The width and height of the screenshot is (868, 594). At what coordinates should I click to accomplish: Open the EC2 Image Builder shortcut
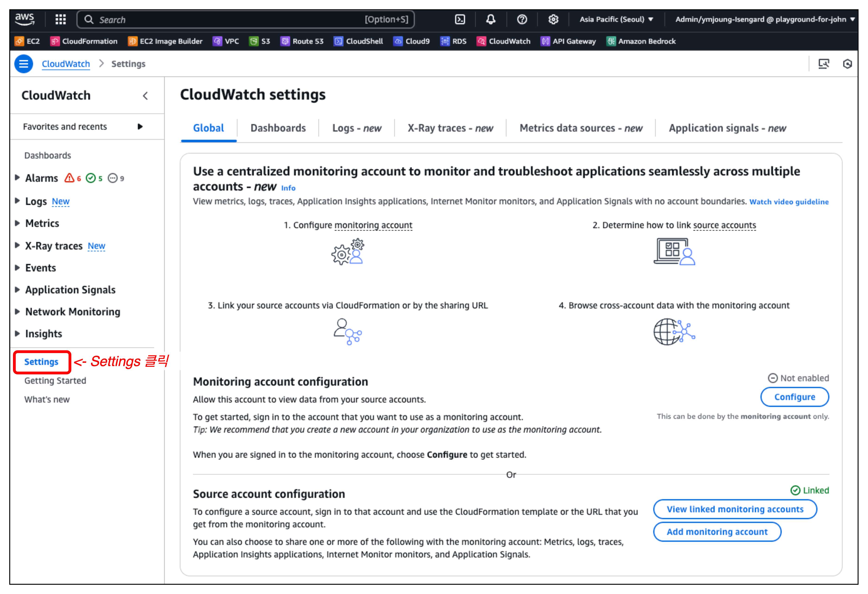coord(165,41)
